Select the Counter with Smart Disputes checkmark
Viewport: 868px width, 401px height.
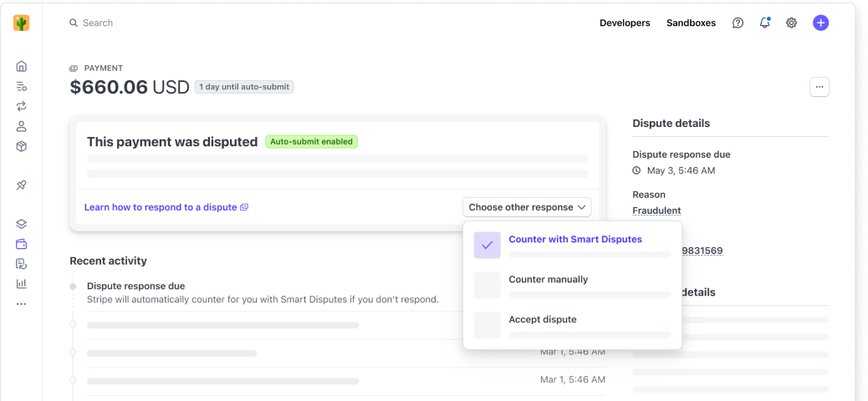[x=487, y=245]
